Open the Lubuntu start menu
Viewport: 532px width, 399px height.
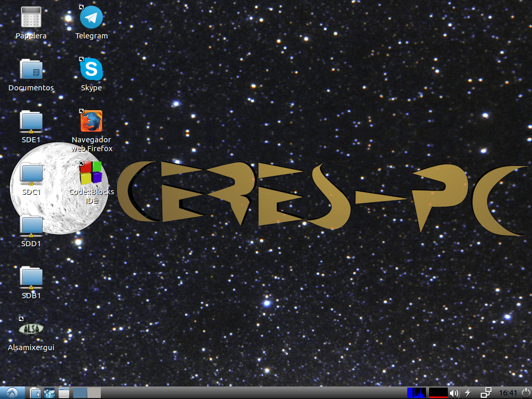point(12,393)
